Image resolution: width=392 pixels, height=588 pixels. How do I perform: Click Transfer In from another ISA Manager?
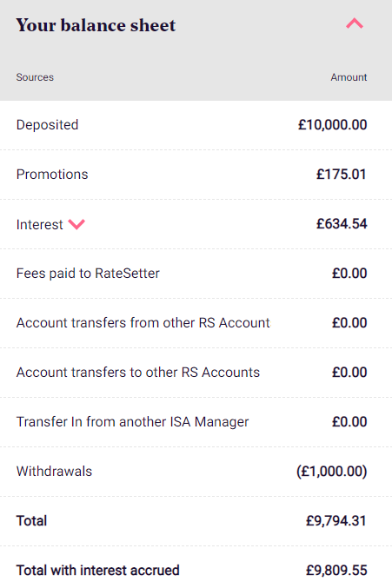click(x=132, y=422)
